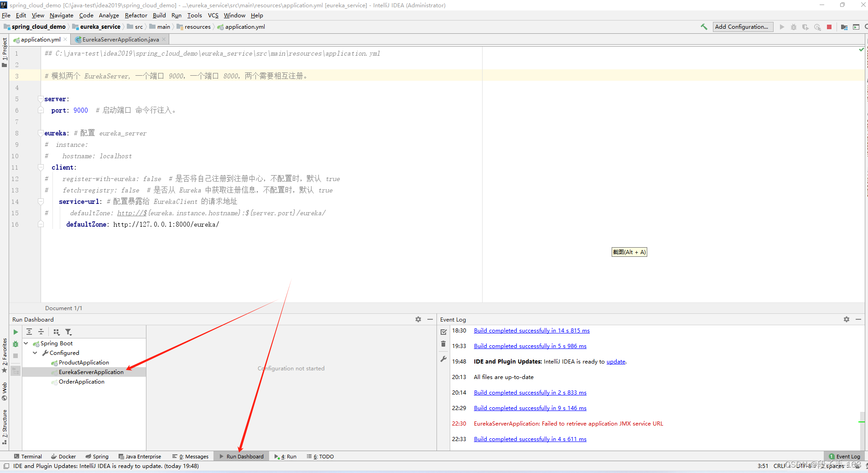Screen dimensions: 868x473
Task: Toggle the Favorites tool window
Action: [x=5, y=355]
